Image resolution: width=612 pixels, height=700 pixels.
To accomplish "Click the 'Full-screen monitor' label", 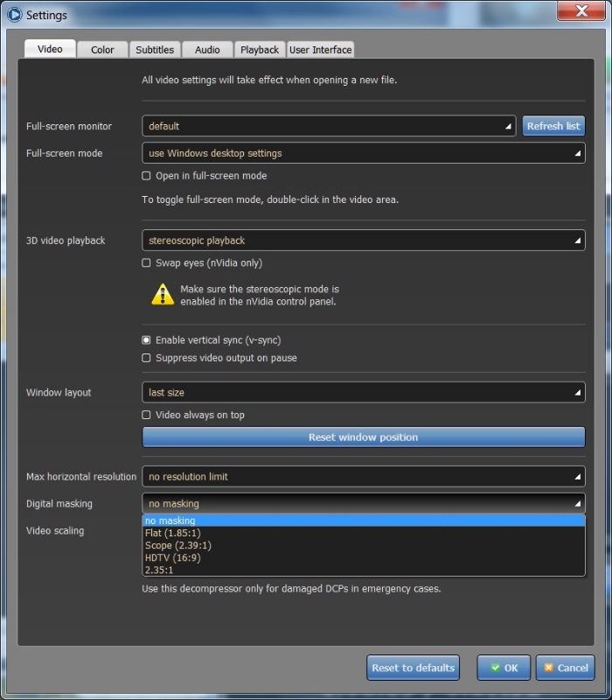I will 69,126.
